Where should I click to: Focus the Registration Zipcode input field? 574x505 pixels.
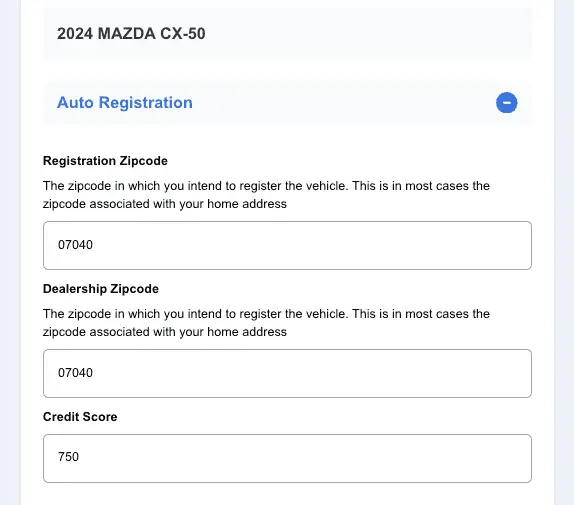pyautogui.click(x=287, y=245)
